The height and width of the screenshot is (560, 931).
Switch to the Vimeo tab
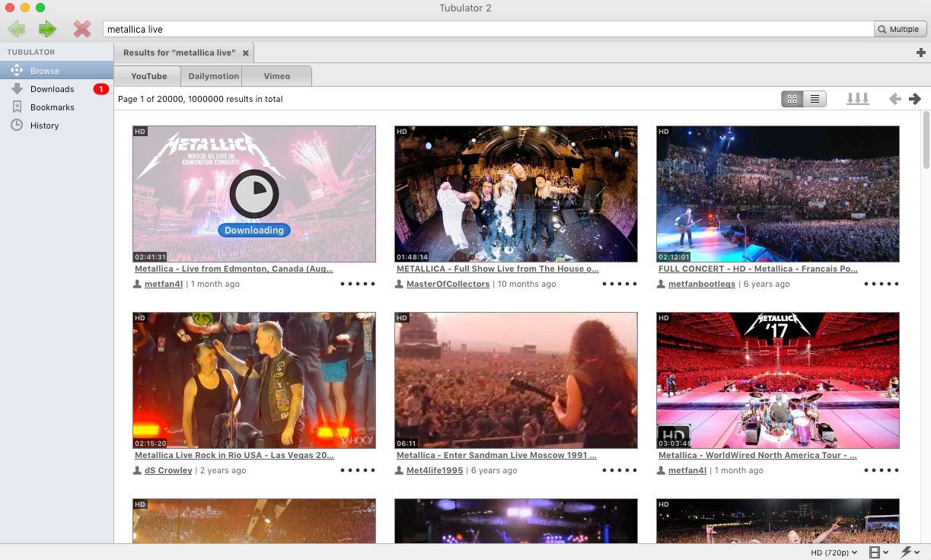277,76
